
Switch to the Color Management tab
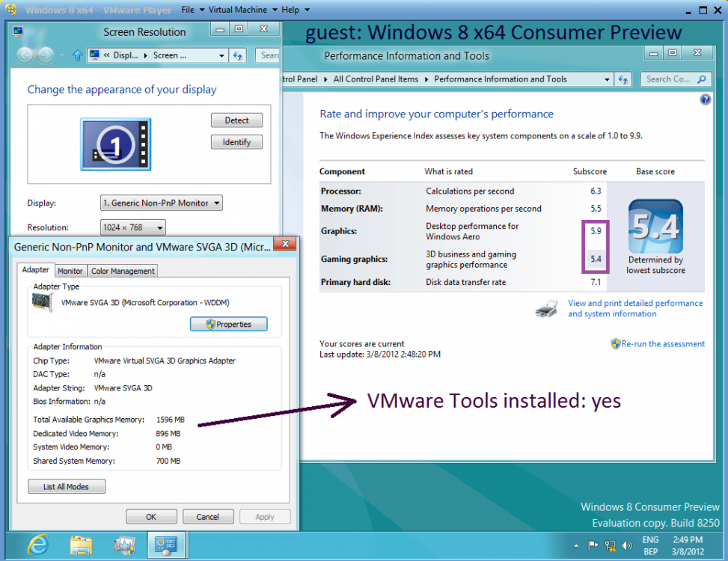(123, 271)
